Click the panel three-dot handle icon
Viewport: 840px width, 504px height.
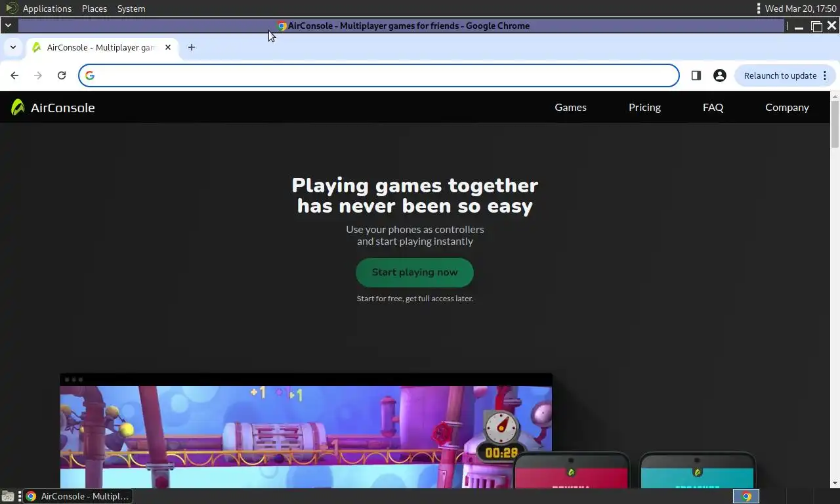[x=759, y=9]
